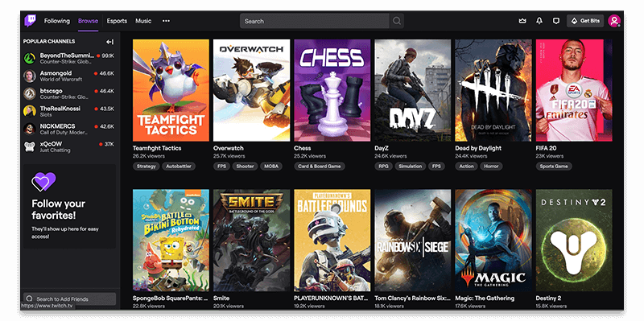This screenshot has width=644, height=321.
Task: Open xQcOW channel avatar
Action: pyautogui.click(x=29, y=146)
